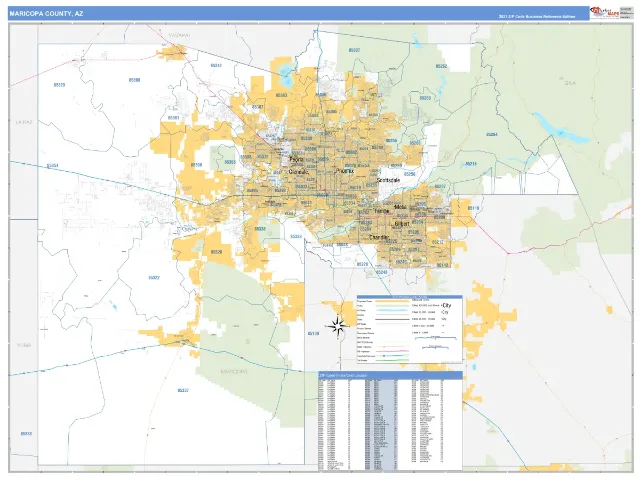Viewport: 640px width, 480px height.
Task: Click ZIP code 85339 label
Action: pos(296,236)
